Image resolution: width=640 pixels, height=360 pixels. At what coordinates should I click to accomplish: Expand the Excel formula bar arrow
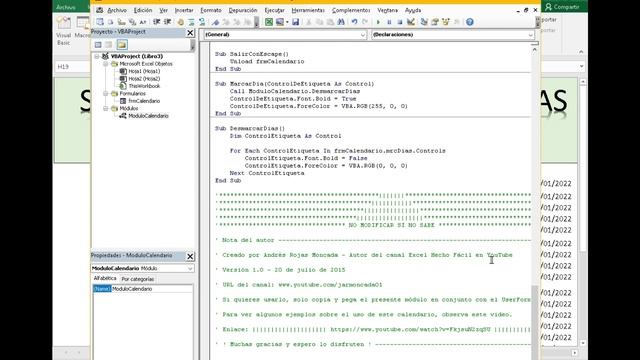[x=582, y=67]
